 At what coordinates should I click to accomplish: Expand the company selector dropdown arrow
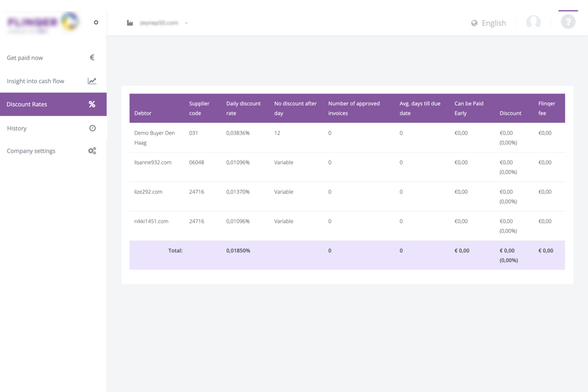coord(187,23)
